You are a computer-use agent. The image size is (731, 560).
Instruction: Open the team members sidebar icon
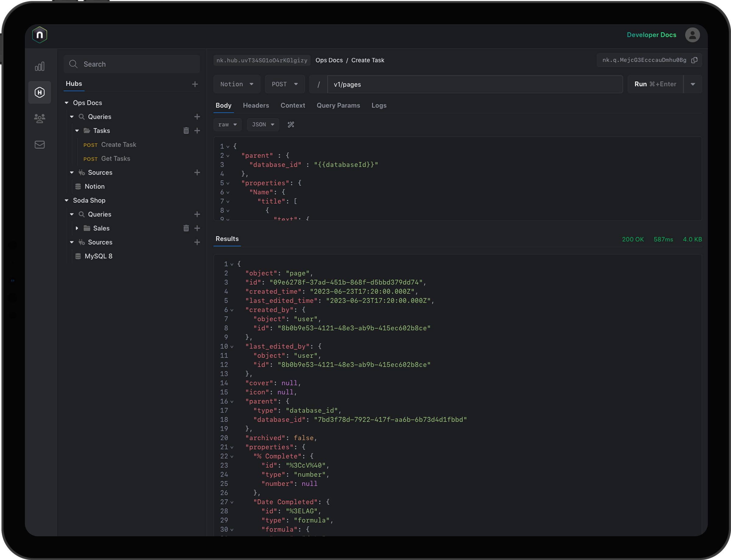(x=40, y=118)
